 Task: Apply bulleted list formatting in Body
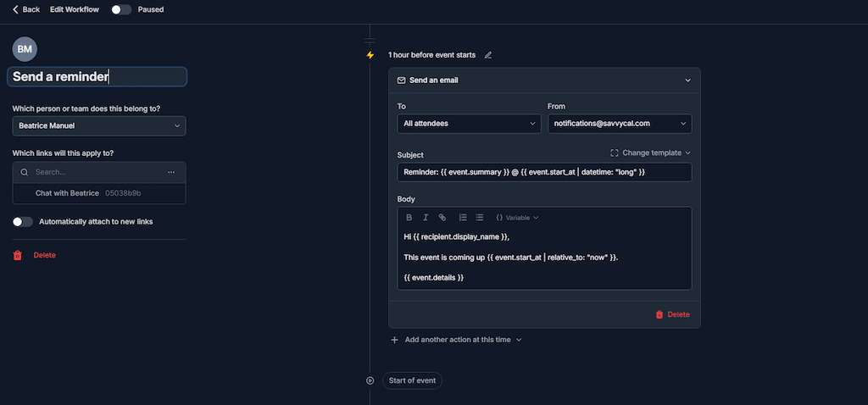tap(479, 218)
